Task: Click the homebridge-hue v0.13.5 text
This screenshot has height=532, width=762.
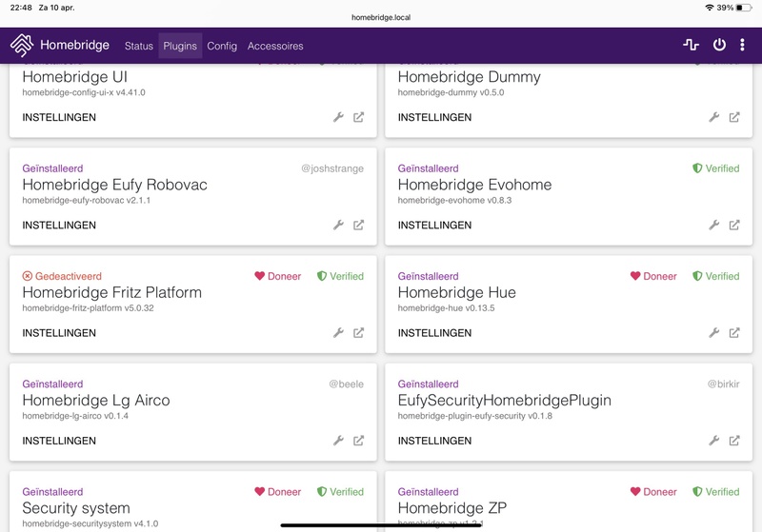Action: (446, 307)
